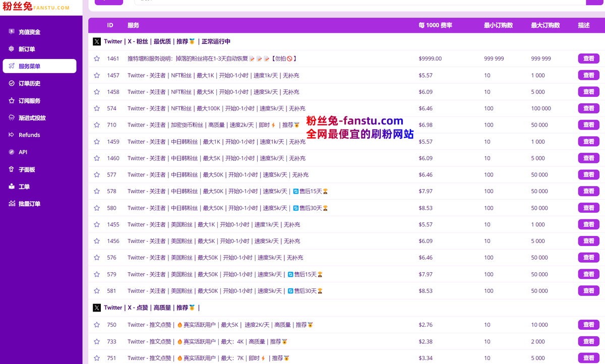Screen dimensions: 605x364
Task: View description of service 710
Action: (x=588, y=125)
